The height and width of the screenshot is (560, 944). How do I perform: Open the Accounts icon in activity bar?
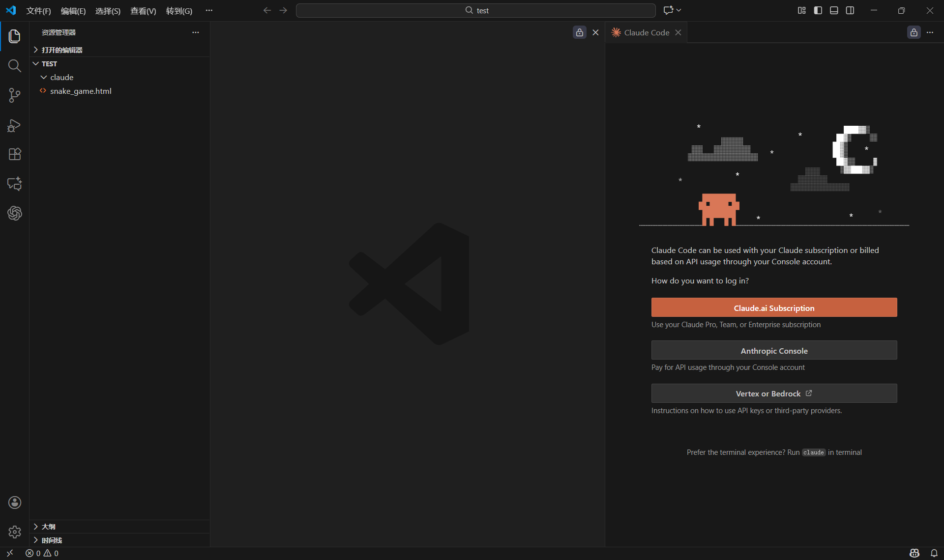pos(15,502)
